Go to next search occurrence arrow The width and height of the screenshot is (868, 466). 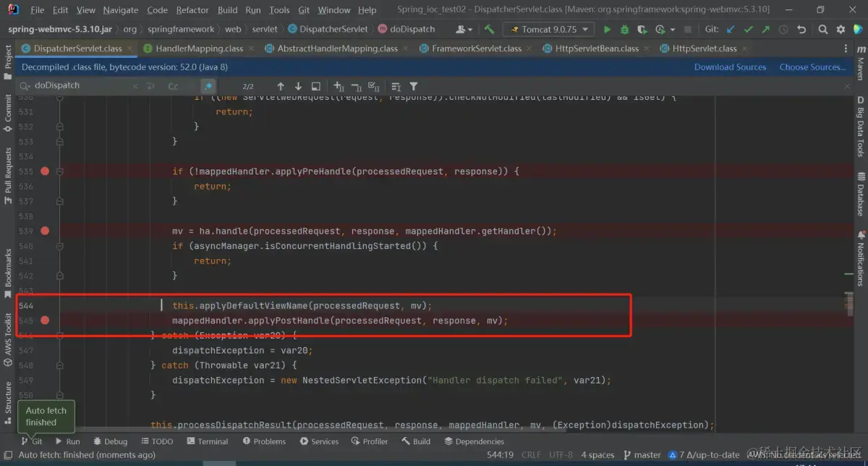coord(298,86)
